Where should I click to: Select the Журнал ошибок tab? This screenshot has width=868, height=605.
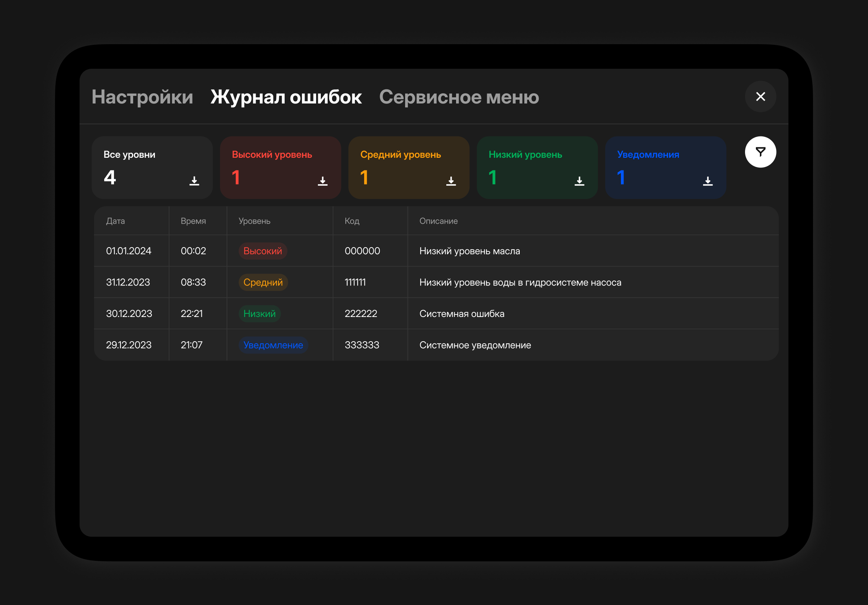click(286, 97)
